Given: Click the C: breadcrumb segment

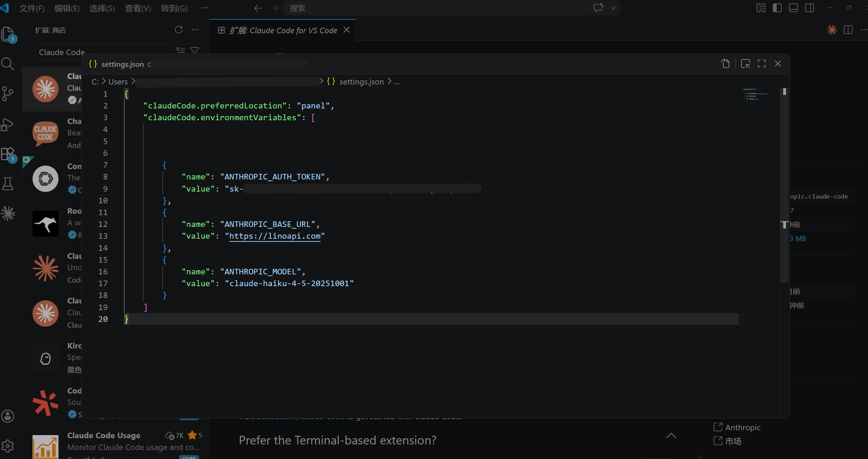Looking at the screenshot, I should pos(95,82).
